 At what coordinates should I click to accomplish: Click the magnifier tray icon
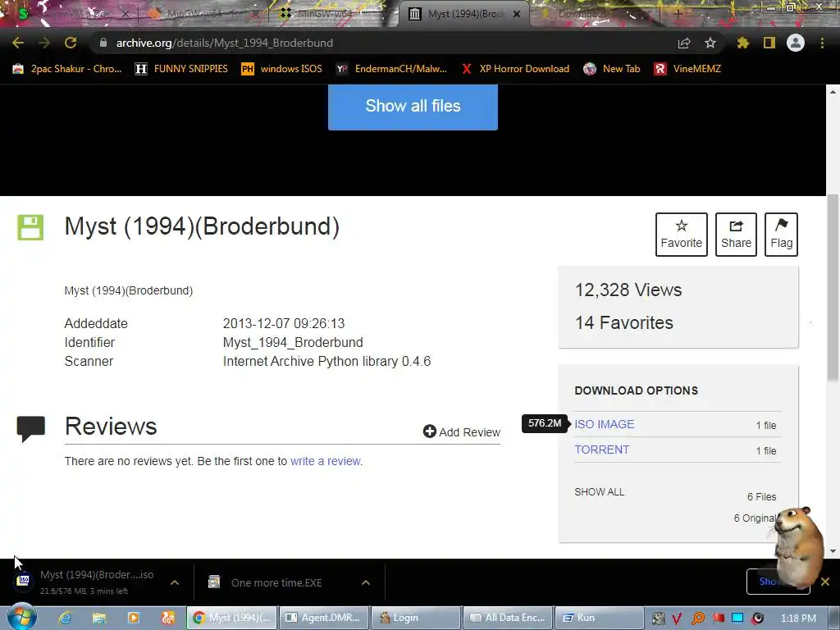[697, 619]
